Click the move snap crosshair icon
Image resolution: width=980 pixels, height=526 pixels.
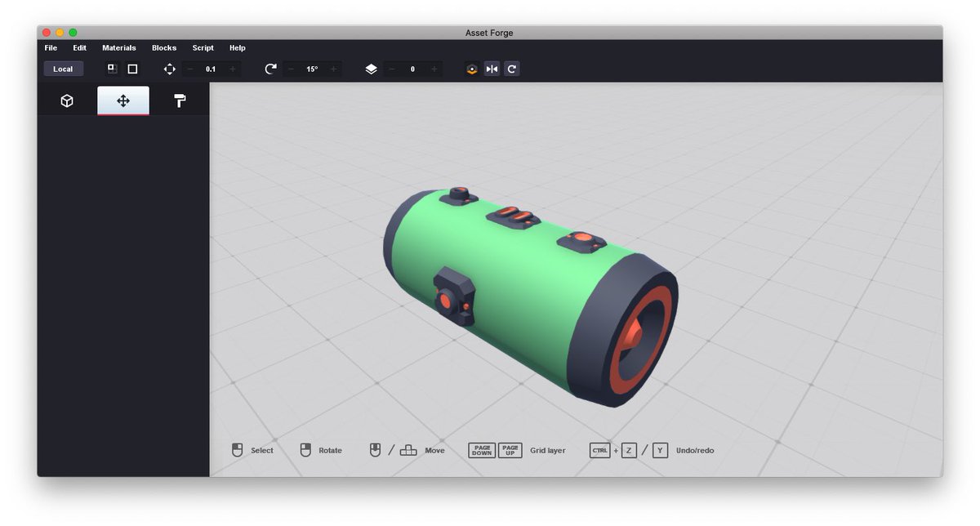click(x=170, y=69)
